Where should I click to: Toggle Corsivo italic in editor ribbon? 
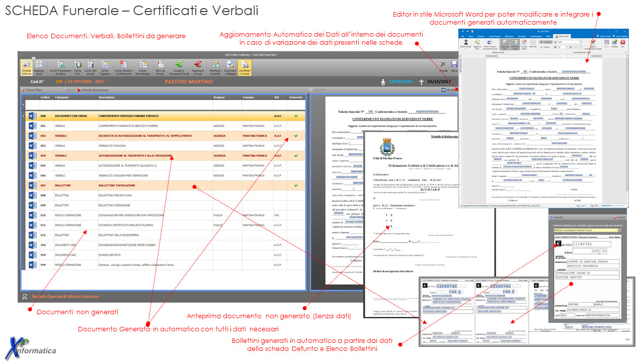coord(545,47)
